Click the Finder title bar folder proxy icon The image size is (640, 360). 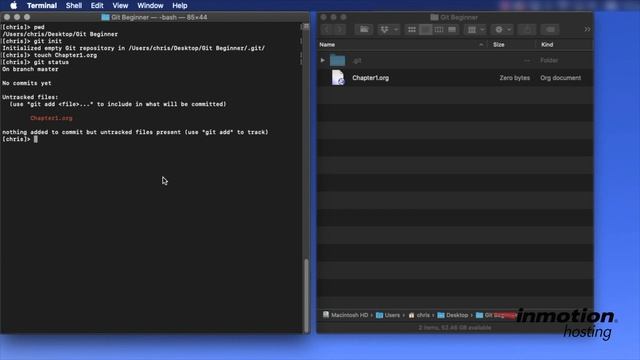pos(434,17)
